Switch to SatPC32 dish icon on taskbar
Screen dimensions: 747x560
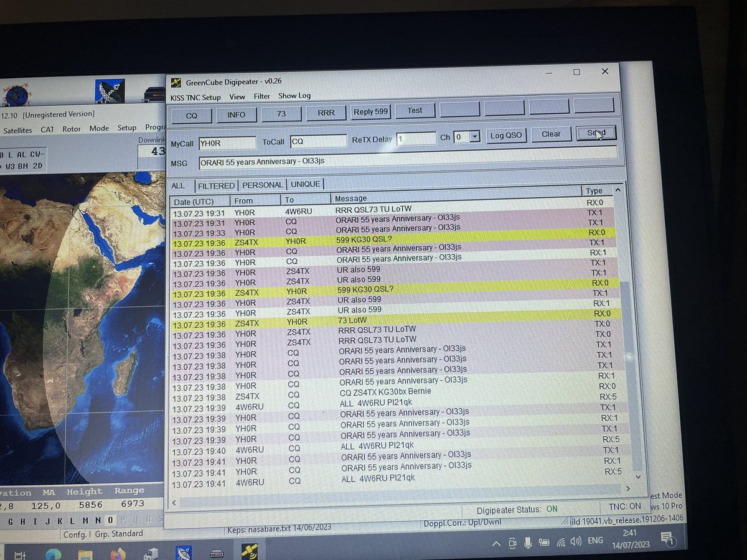[184, 552]
